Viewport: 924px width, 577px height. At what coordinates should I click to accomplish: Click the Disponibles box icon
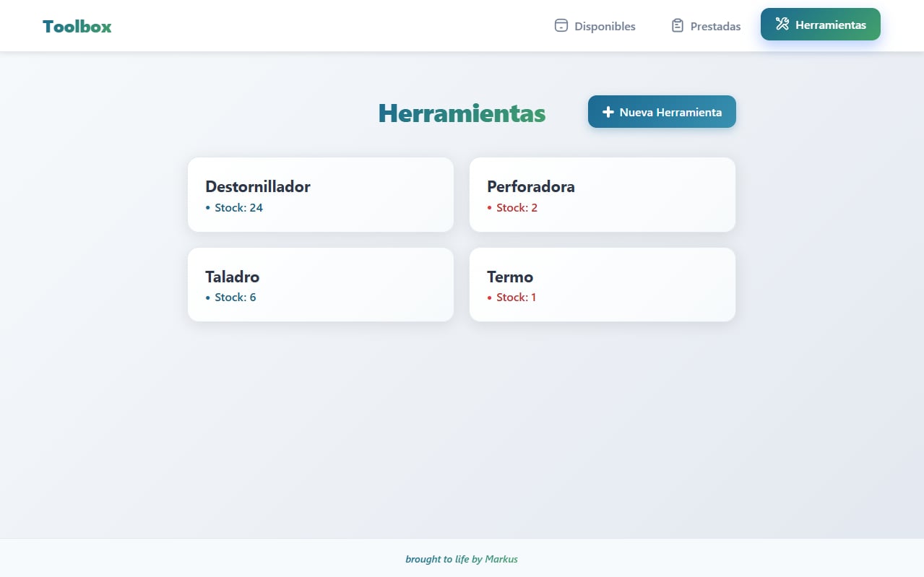click(x=561, y=25)
